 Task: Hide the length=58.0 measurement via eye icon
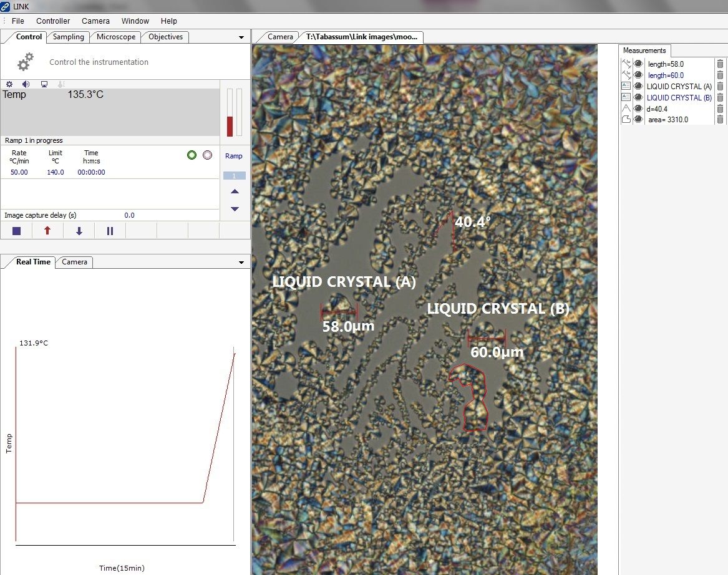(638, 64)
